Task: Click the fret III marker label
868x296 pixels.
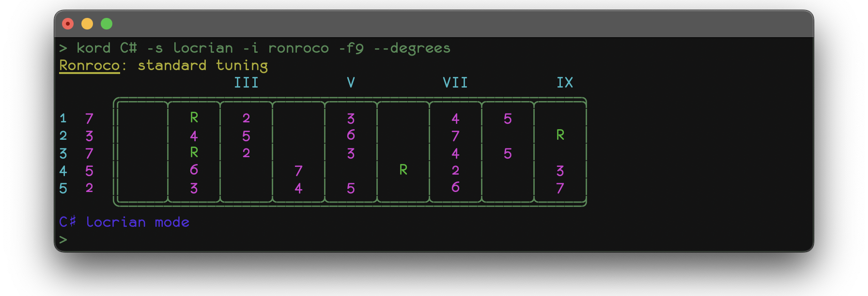Action: [x=246, y=83]
